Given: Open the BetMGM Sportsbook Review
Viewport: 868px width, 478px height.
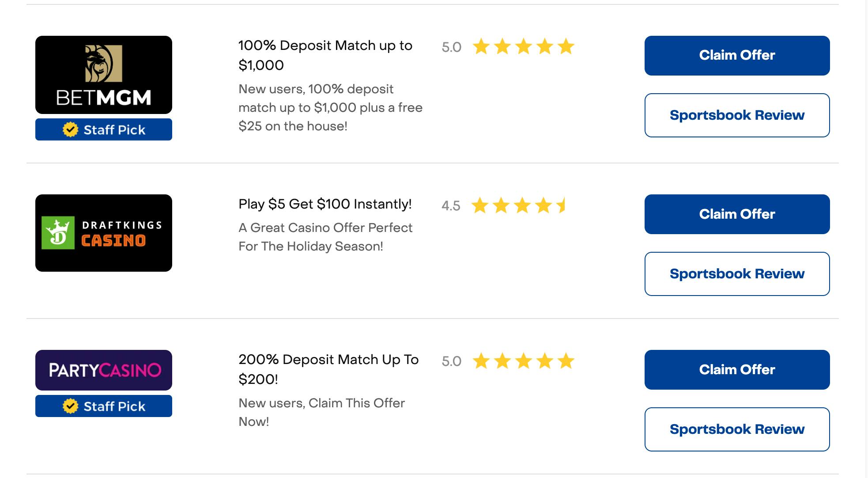Looking at the screenshot, I should (x=737, y=115).
